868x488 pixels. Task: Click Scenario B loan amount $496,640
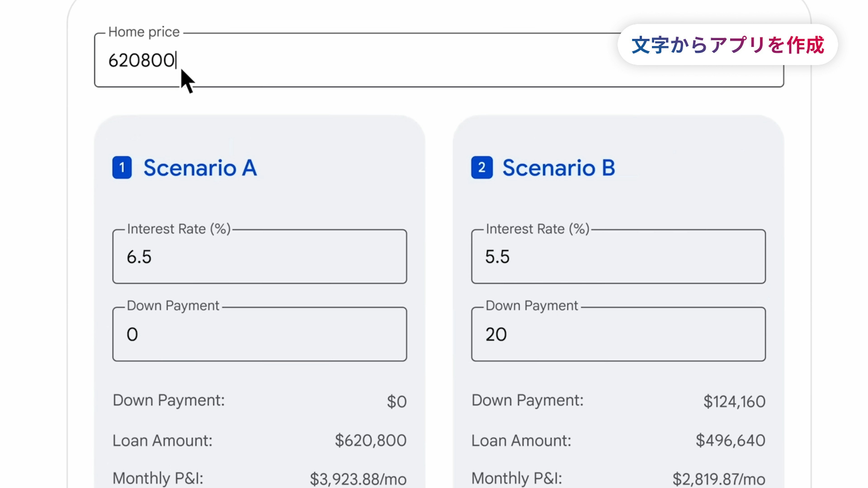pos(731,441)
